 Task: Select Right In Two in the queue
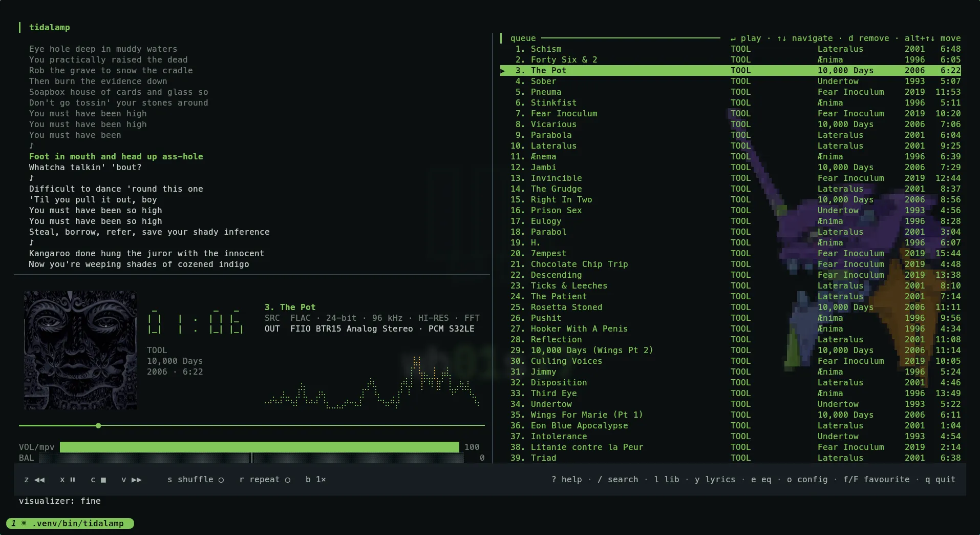pos(731,200)
